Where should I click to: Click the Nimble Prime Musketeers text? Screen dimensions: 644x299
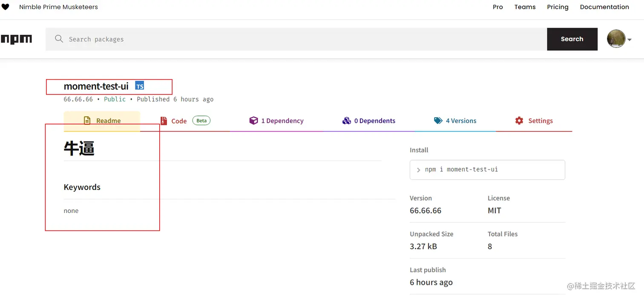(58, 7)
